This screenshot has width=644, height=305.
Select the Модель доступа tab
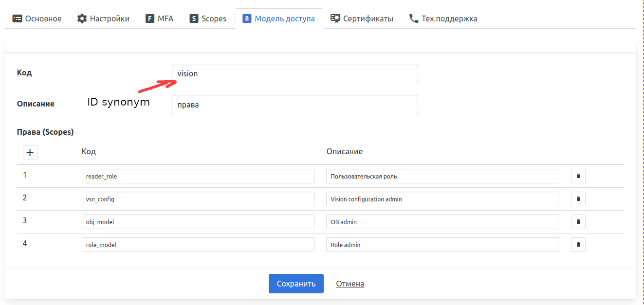click(x=278, y=18)
